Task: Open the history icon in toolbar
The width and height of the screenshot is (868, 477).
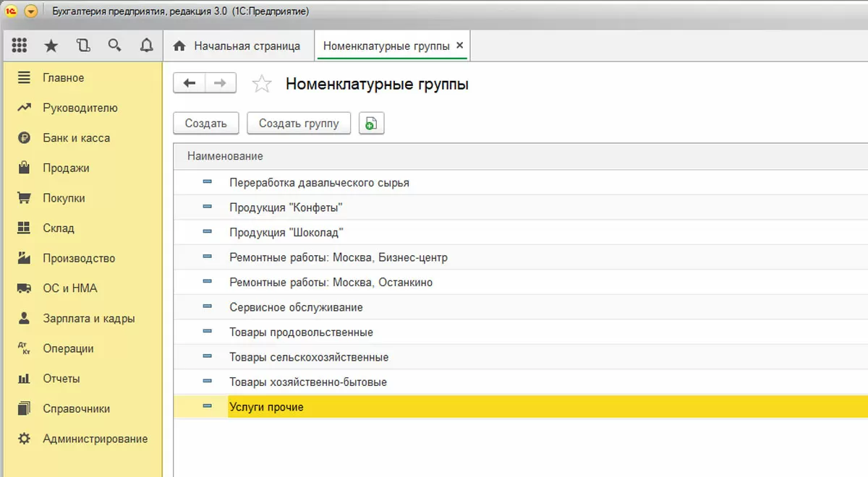Action: [x=83, y=46]
